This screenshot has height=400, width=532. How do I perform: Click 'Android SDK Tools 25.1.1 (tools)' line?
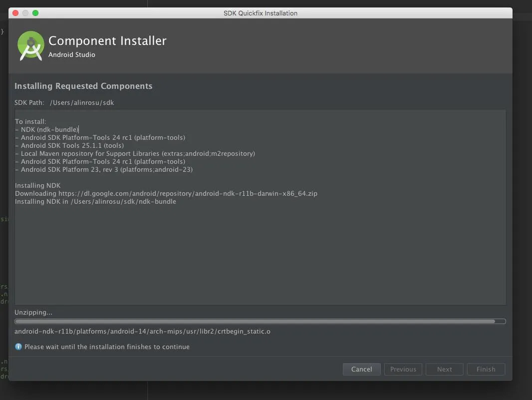[69, 145]
